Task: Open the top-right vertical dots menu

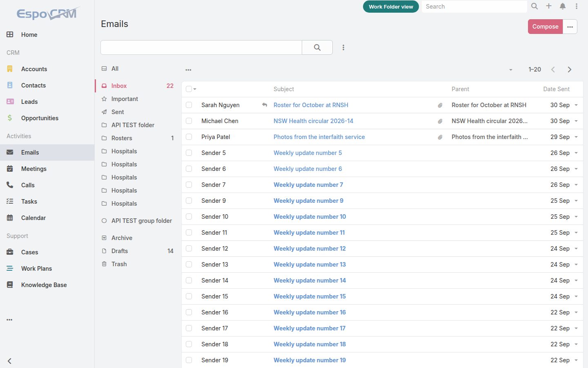Action: click(577, 6)
